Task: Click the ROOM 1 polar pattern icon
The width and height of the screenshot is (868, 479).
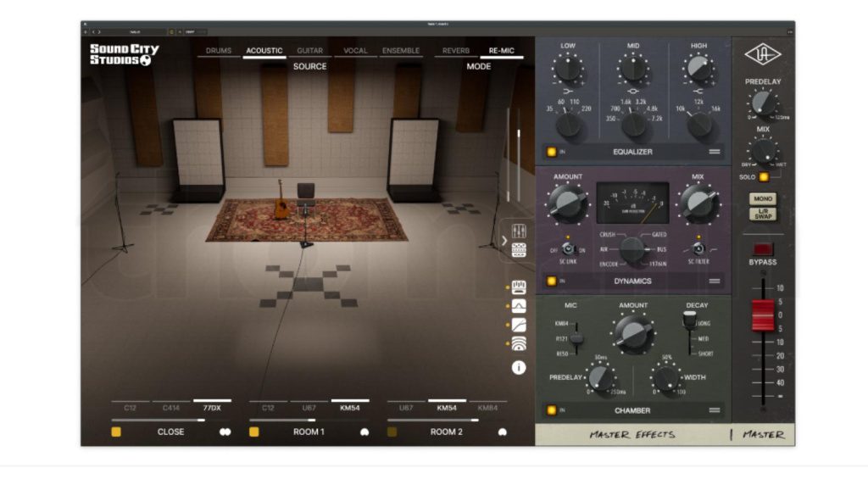Action: point(364,432)
